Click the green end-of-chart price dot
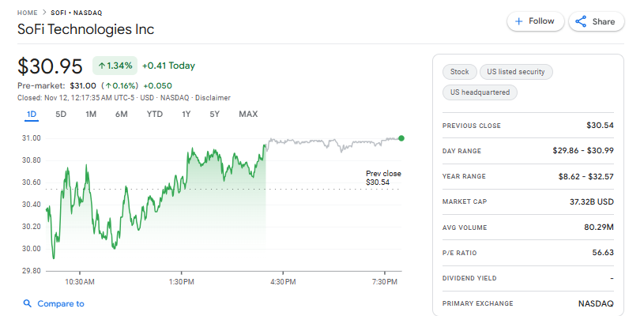 401,138
